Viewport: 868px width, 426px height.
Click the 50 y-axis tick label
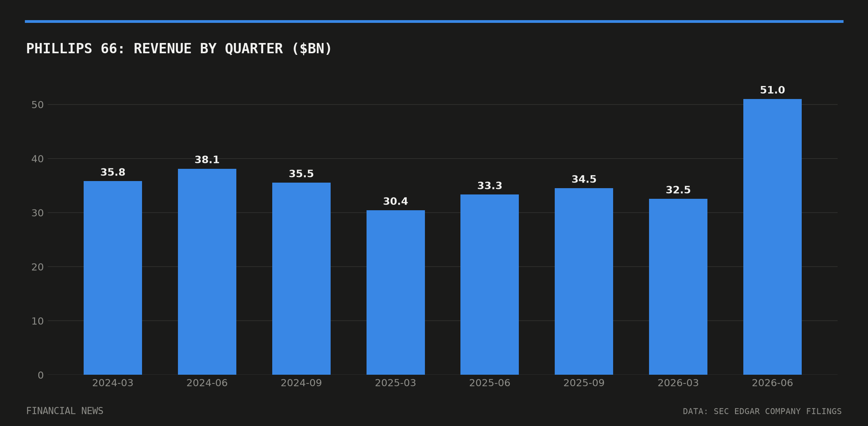click(37, 105)
